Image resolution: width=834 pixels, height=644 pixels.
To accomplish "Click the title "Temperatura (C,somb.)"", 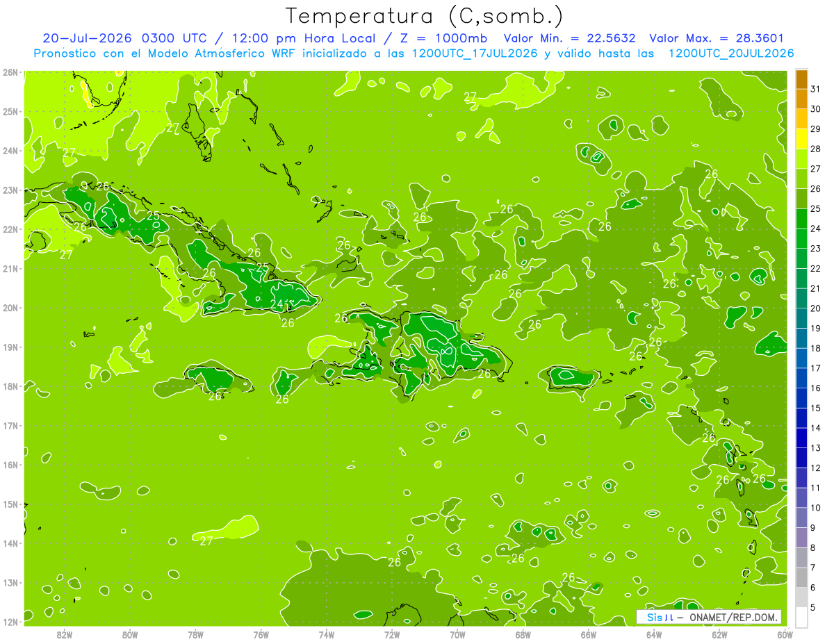I will pyautogui.click(x=425, y=16).
